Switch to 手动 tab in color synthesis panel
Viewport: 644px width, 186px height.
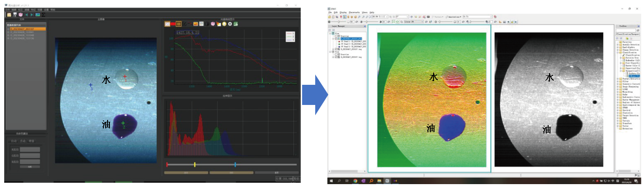point(23,141)
